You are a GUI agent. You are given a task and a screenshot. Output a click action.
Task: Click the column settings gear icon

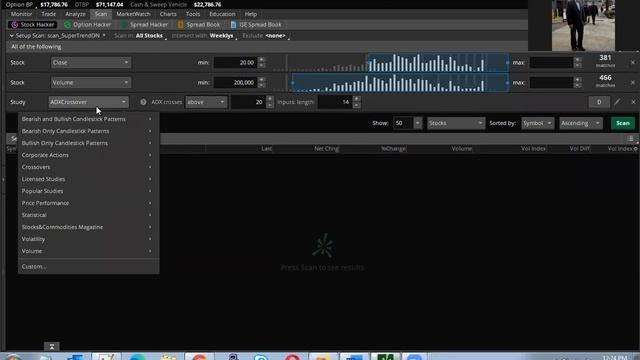click(636, 149)
